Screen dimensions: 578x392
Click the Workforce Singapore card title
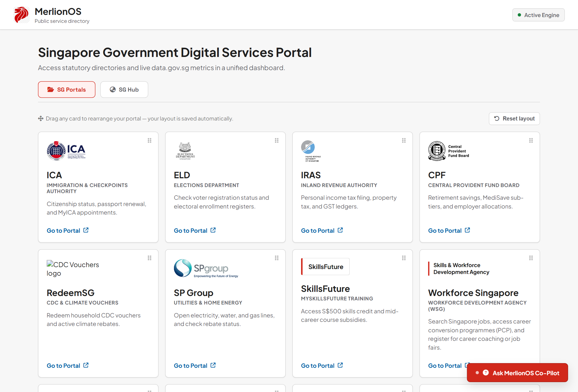(473, 293)
